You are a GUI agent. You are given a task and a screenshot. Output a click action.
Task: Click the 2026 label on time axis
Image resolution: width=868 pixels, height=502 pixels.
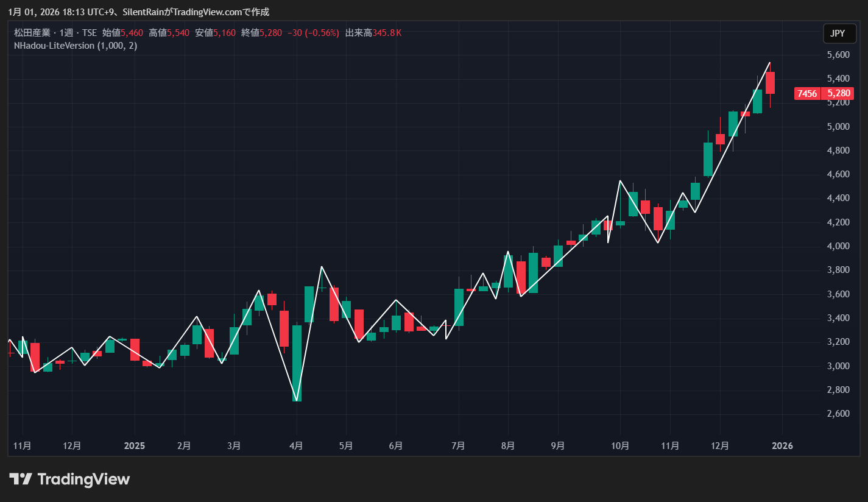pyautogui.click(x=782, y=446)
